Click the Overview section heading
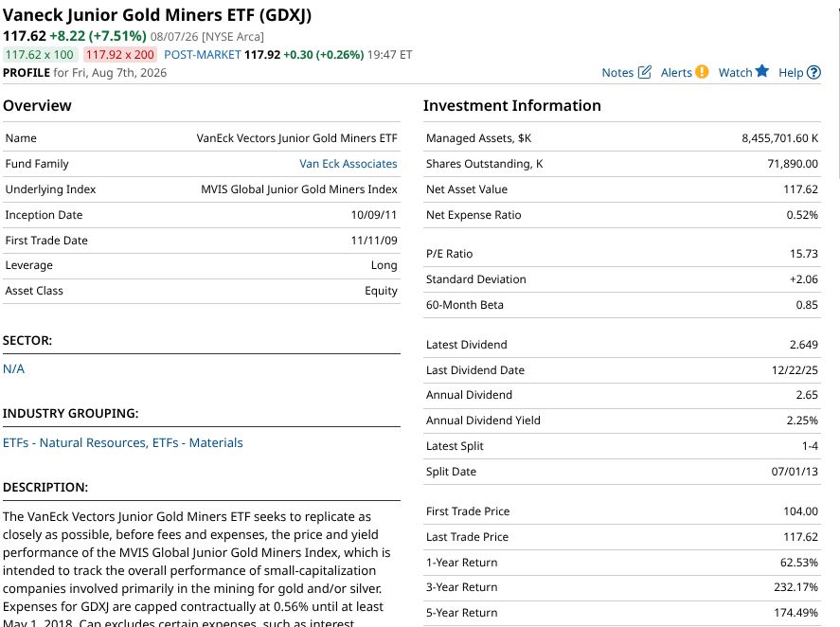This screenshot has width=840, height=627. [37, 105]
